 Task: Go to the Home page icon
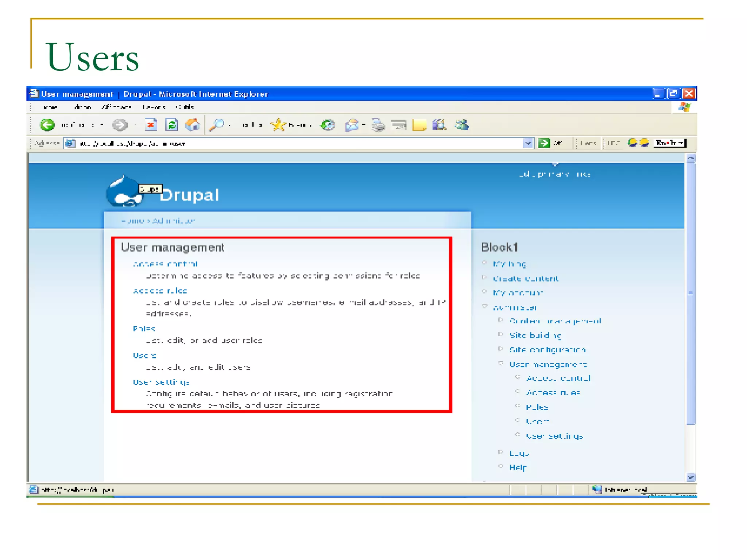click(193, 125)
